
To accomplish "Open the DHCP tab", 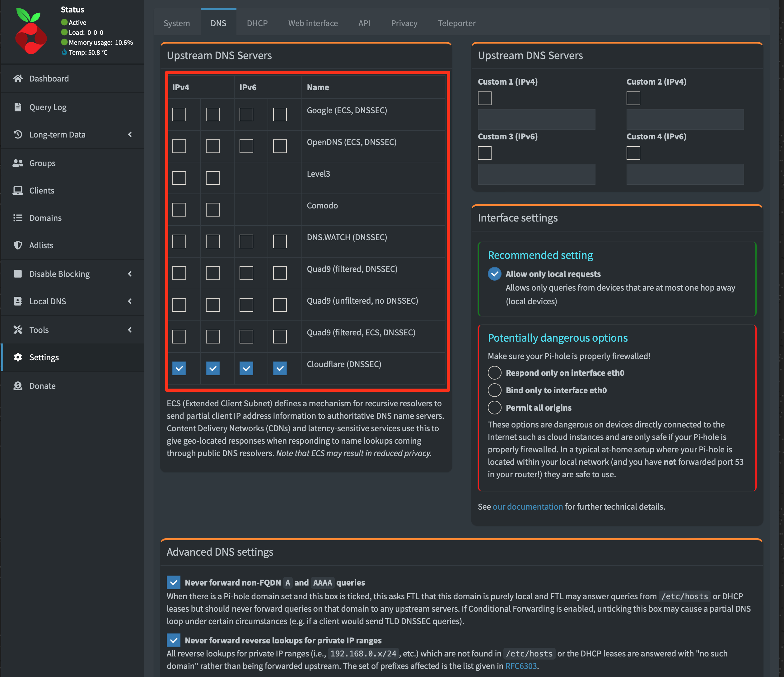I will (257, 23).
